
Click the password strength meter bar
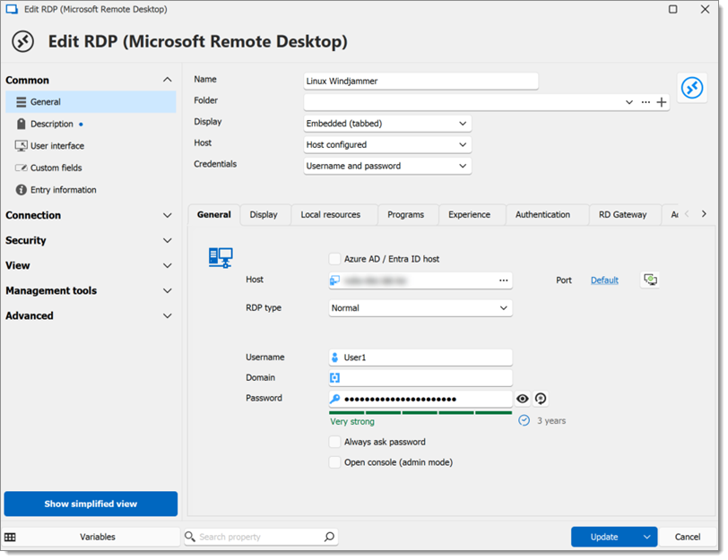[x=420, y=412]
